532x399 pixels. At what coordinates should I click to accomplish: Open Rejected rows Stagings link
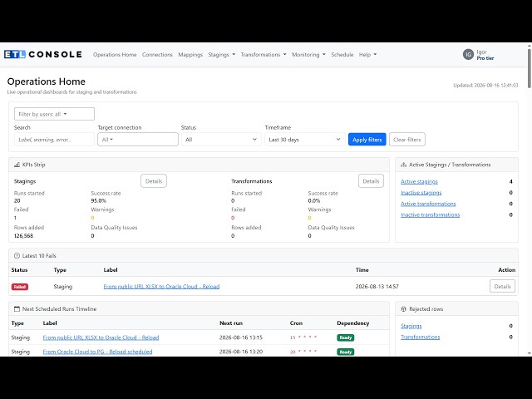click(x=411, y=326)
